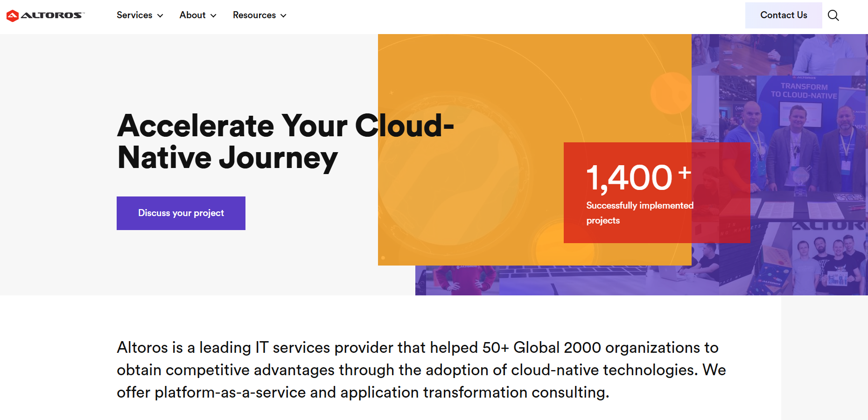
Task: Open search with the magnifier icon
Action: click(x=833, y=15)
